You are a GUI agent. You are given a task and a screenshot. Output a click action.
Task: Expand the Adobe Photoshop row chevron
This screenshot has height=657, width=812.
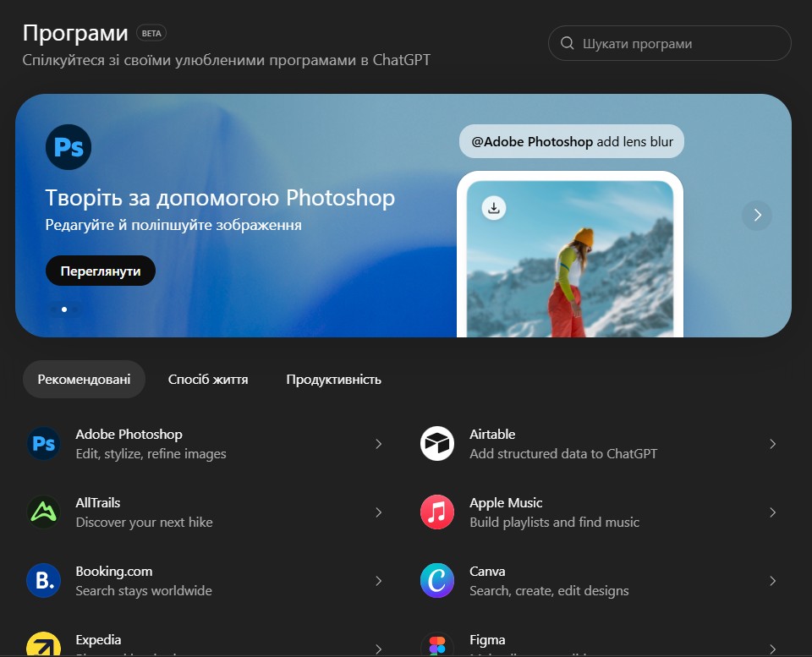click(x=379, y=444)
